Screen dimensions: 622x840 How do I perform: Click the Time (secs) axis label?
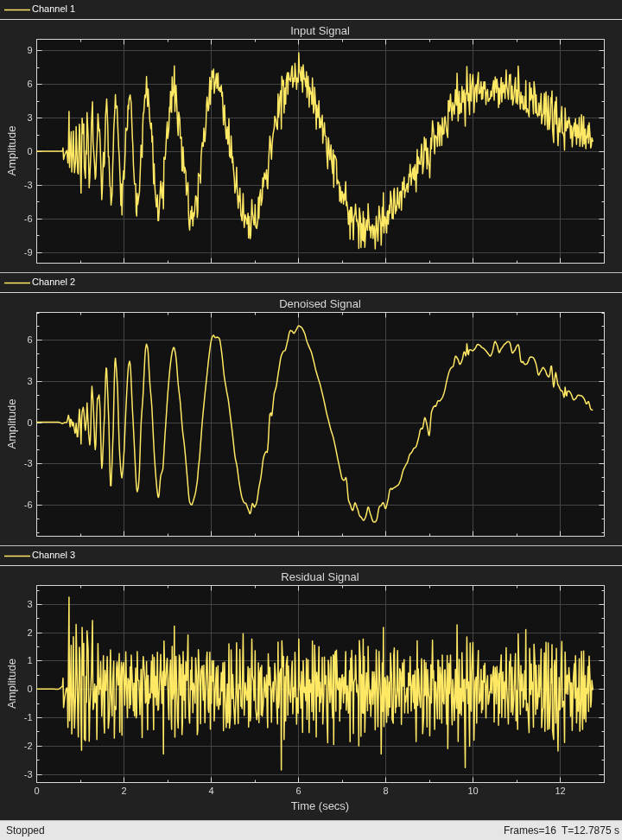point(320,805)
